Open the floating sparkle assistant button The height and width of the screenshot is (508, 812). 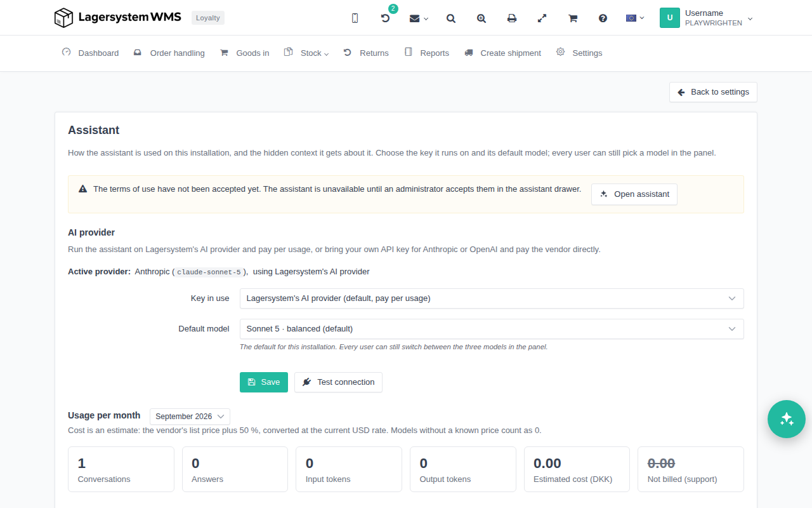pos(787,419)
